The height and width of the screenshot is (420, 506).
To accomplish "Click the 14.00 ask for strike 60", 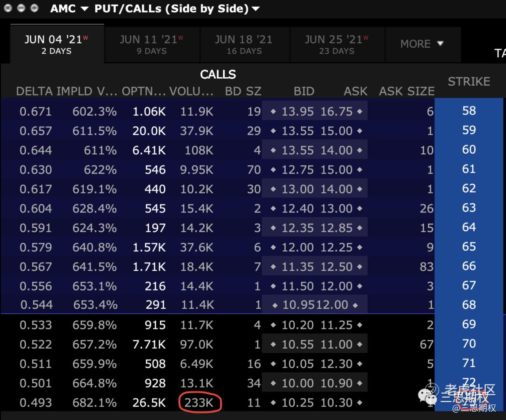I will [336, 150].
